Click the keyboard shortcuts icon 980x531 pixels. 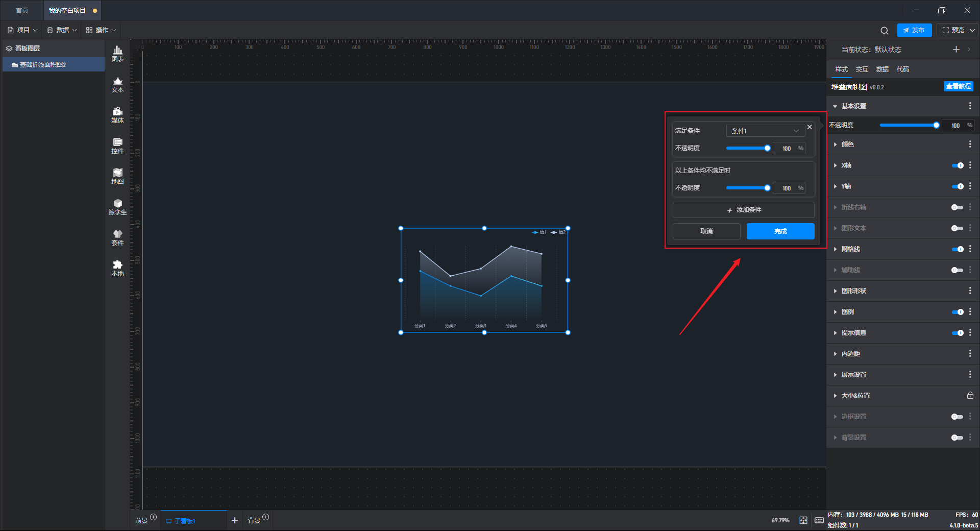click(x=819, y=520)
